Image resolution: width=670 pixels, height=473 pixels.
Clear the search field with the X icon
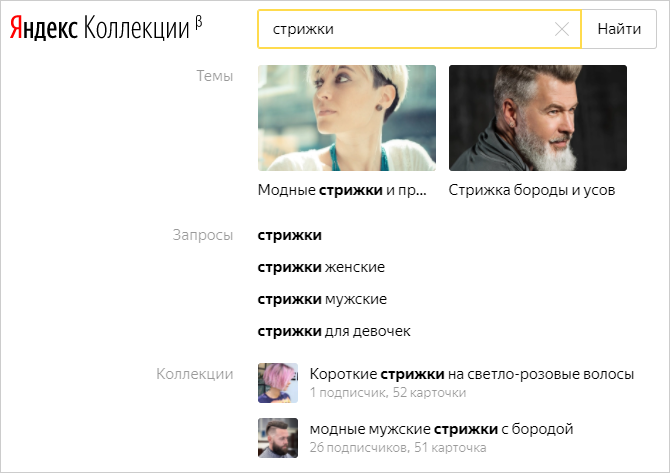561,29
